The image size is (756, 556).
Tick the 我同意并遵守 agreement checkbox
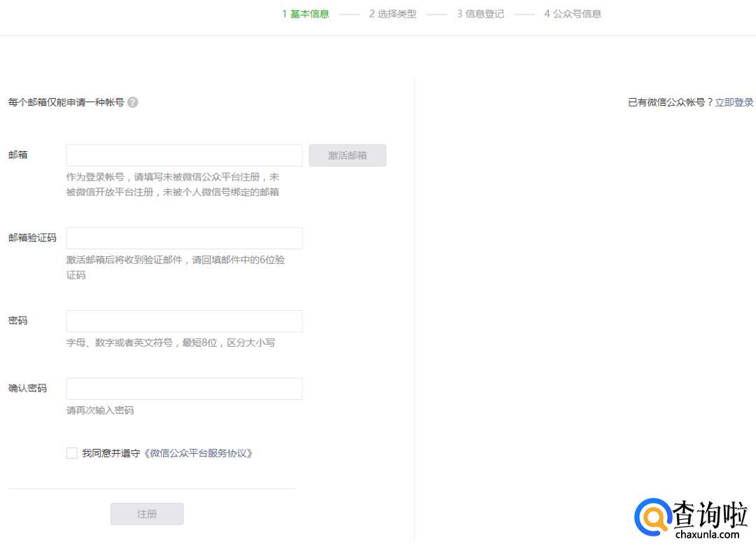(72, 453)
